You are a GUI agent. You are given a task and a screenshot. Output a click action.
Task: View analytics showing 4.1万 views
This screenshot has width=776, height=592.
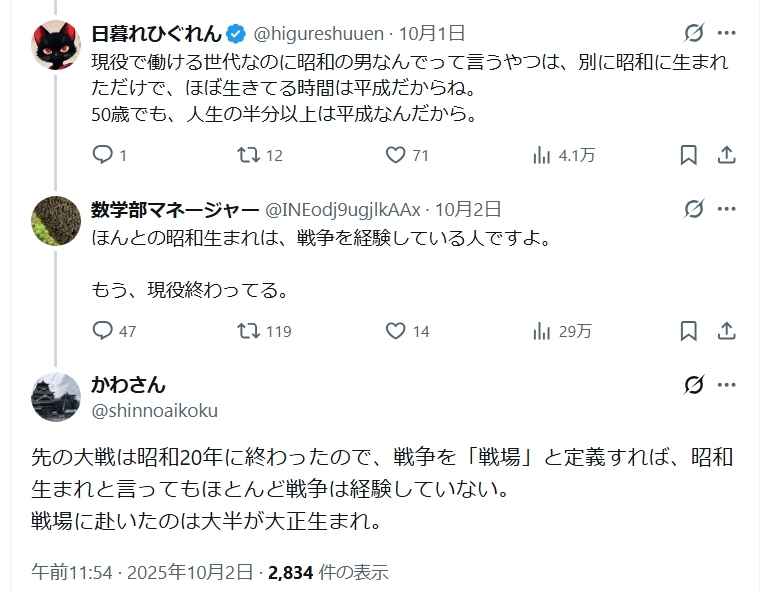[x=543, y=155]
